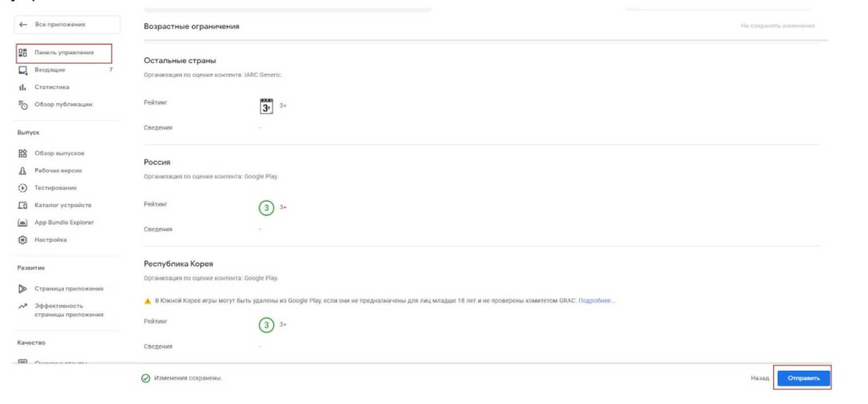
Task: Click the Назад button
Action: 759,378
